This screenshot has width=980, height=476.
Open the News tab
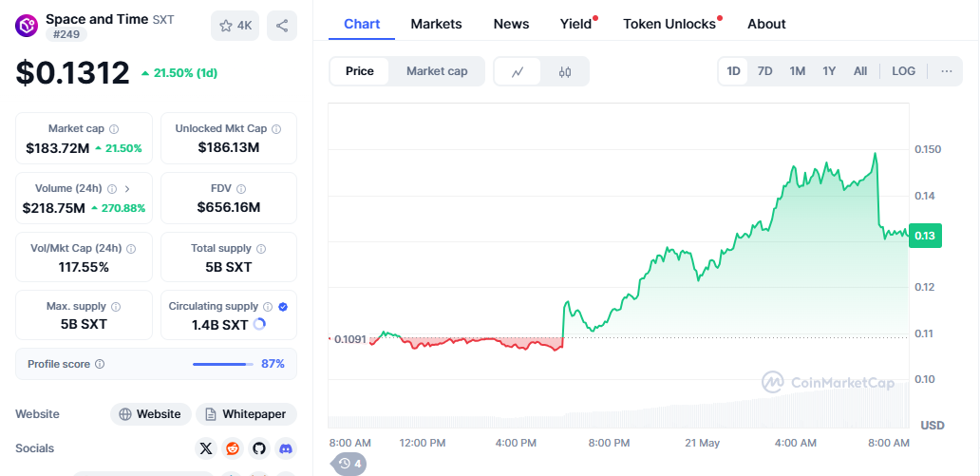[511, 25]
